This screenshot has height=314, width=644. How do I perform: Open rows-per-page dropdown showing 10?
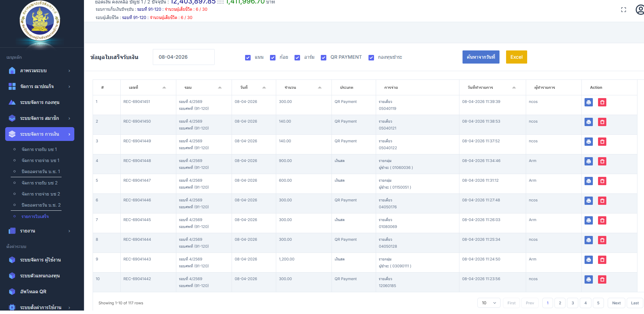click(489, 303)
